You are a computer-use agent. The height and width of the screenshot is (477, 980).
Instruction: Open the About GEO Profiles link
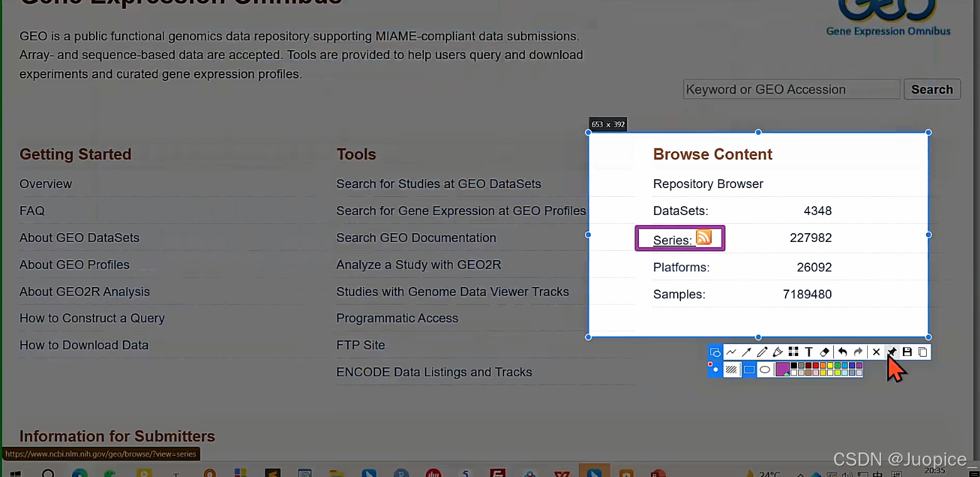tap(75, 265)
